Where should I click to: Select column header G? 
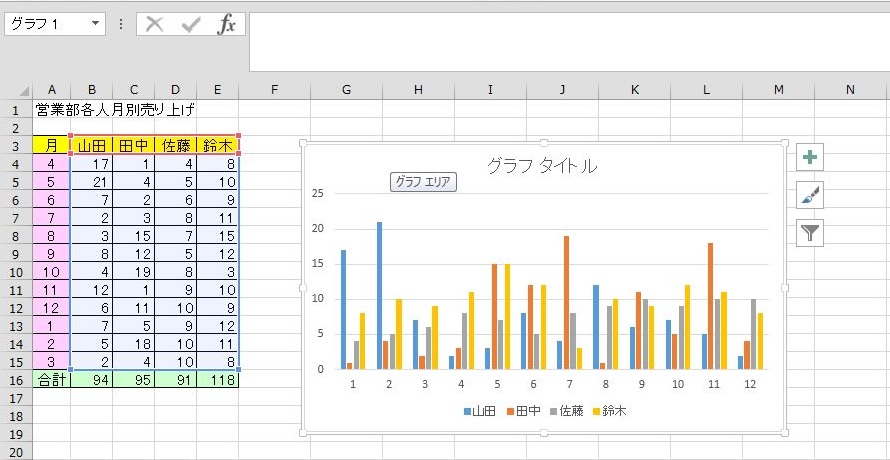pyautogui.click(x=346, y=90)
